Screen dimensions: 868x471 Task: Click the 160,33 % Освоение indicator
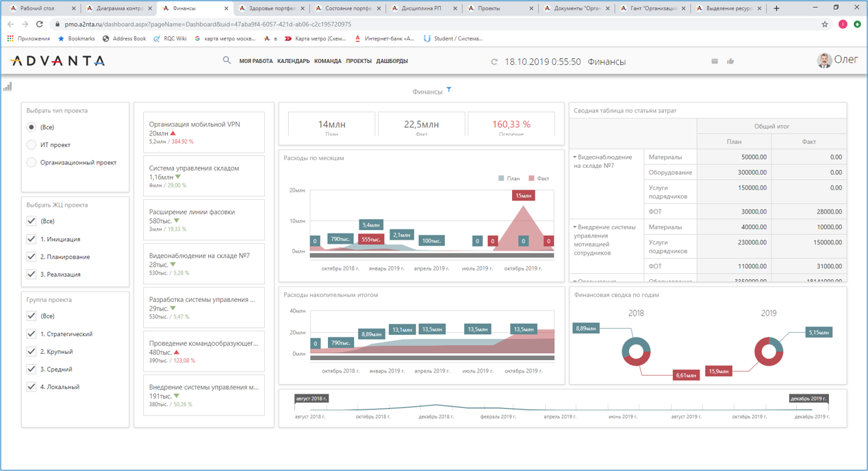coord(511,125)
